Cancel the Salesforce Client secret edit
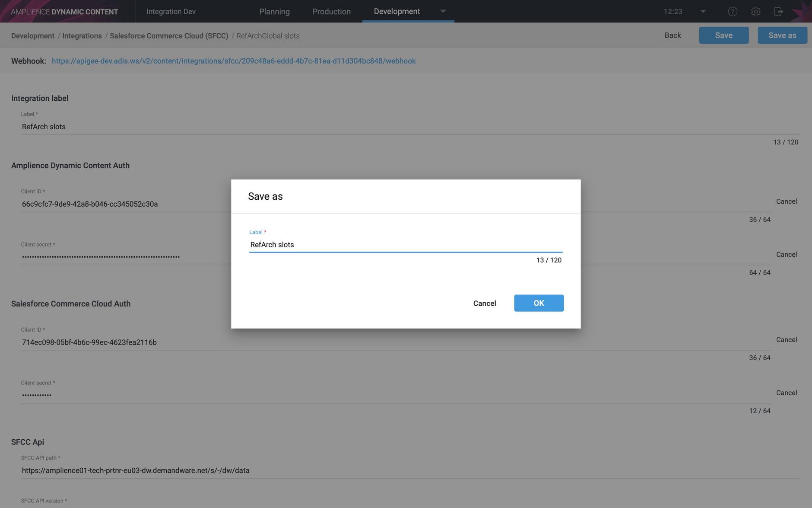812x508 pixels. click(x=787, y=393)
